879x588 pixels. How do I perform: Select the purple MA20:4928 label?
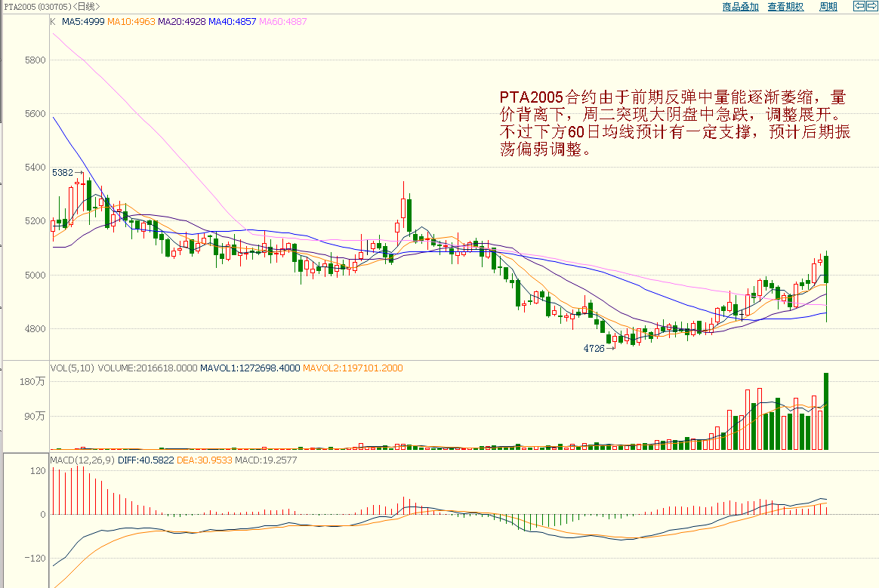click(181, 22)
